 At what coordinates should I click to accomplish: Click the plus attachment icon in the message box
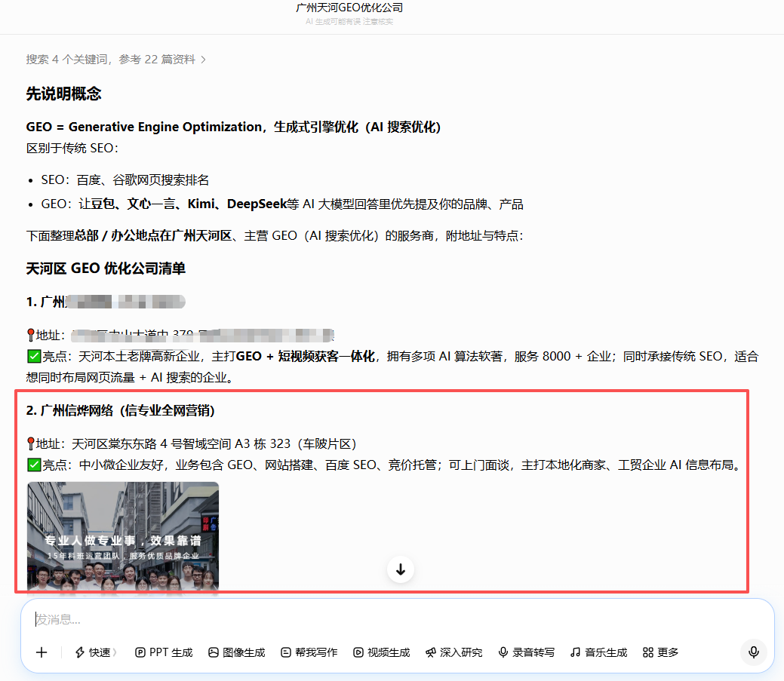[x=42, y=652]
